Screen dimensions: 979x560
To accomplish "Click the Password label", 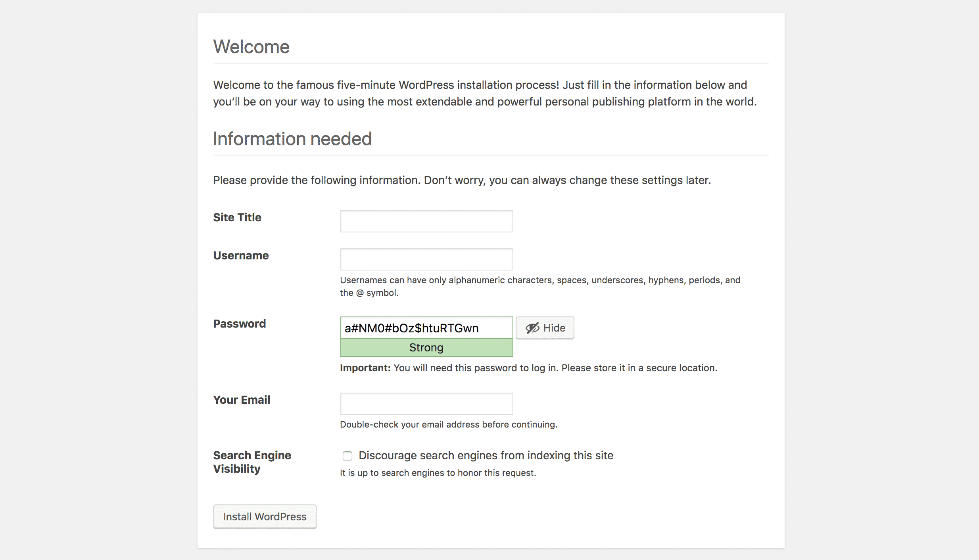I will coord(240,324).
